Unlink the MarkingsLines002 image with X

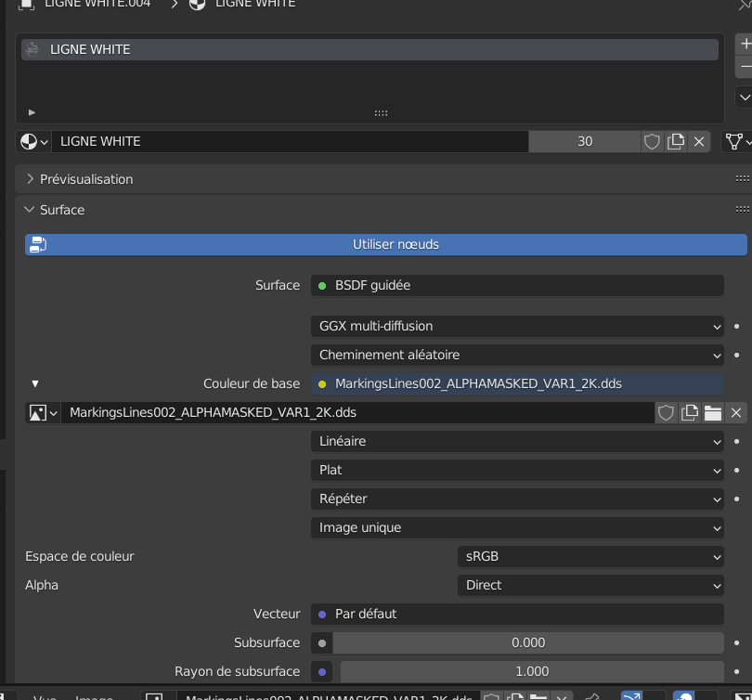(736, 412)
